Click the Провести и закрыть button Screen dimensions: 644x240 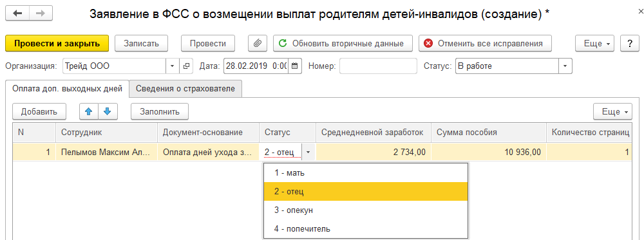(57, 44)
